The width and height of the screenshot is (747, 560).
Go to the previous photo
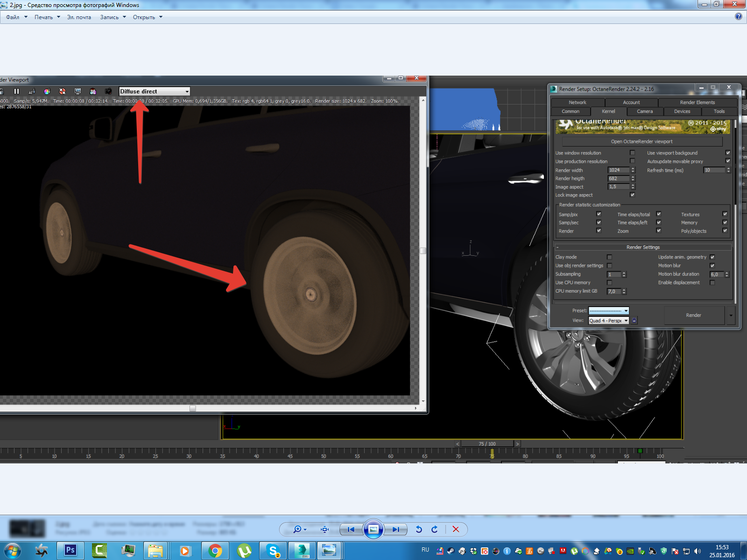(351, 529)
